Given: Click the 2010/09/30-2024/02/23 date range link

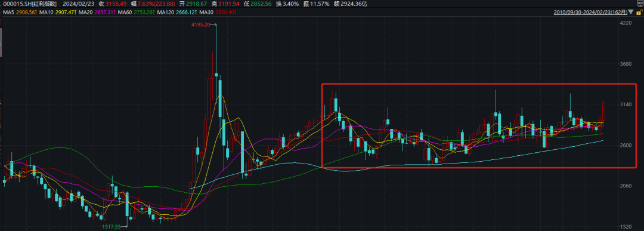Looking at the screenshot, I should [x=590, y=13].
